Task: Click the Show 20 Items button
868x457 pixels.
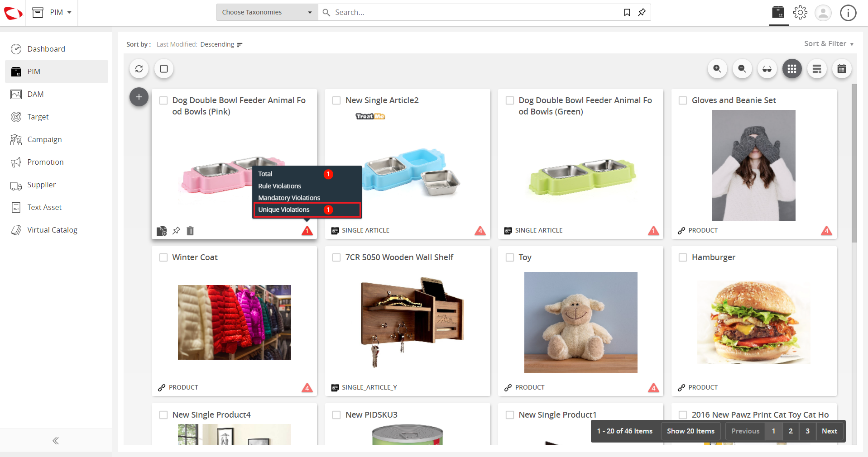Action: tap(691, 431)
